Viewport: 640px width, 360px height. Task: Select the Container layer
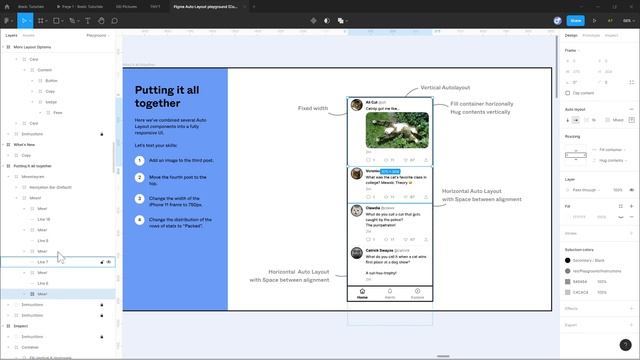30,347
